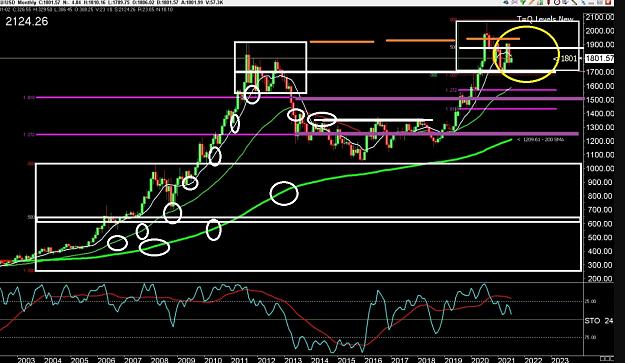The image size is (625, 363).
Task: Click the 1400.00 price axis label
Action: pyautogui.click(x=599, y=114)
